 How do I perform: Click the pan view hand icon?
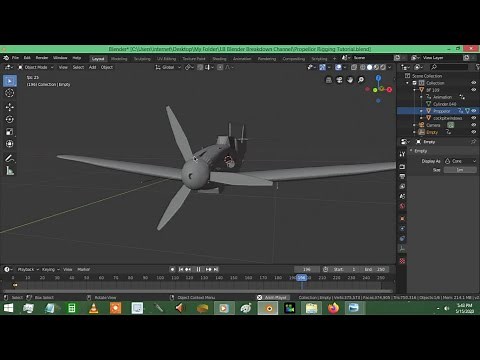(x=350, y=80)
